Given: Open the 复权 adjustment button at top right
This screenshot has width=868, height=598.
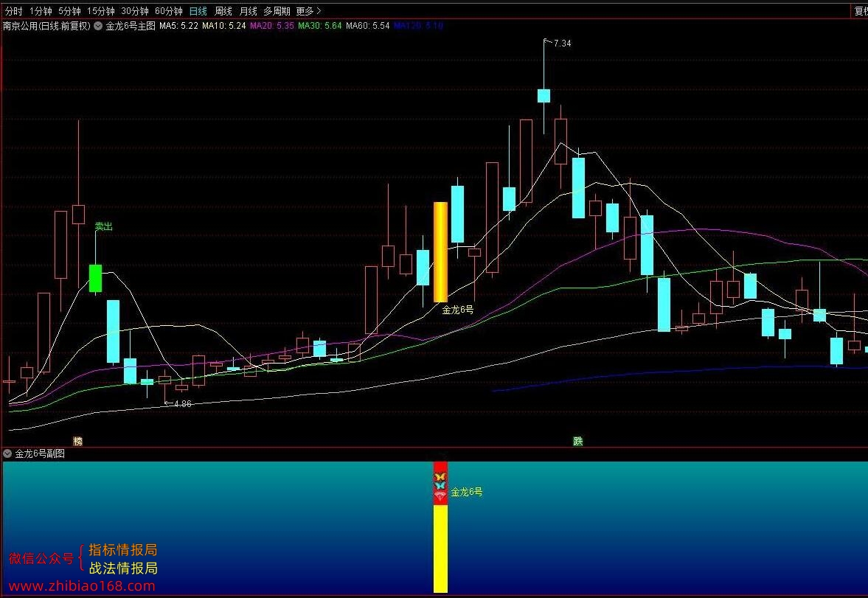Looking at the screenshot, I should 861,11.
